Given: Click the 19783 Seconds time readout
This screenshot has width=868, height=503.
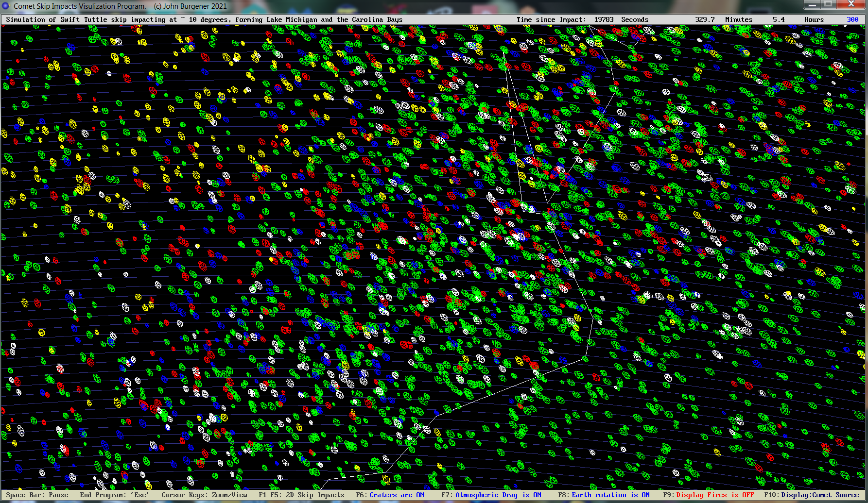Looking at the screenshot, I should pyautogui.click(x=621, y=19).
